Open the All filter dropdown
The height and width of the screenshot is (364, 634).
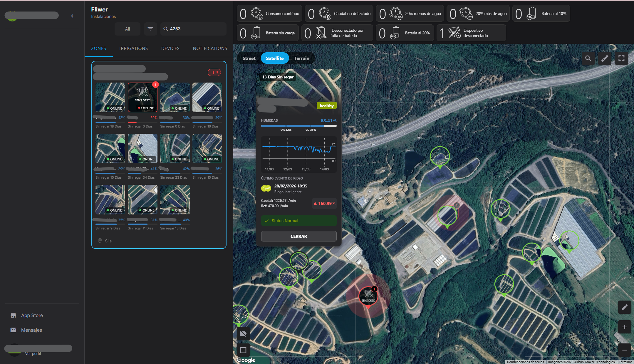tap(127, 29)
